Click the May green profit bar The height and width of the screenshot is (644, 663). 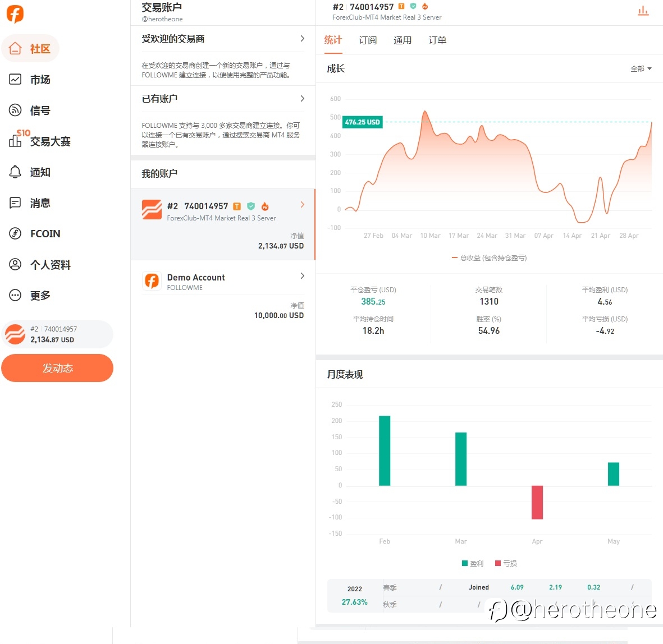click(614, 473)
